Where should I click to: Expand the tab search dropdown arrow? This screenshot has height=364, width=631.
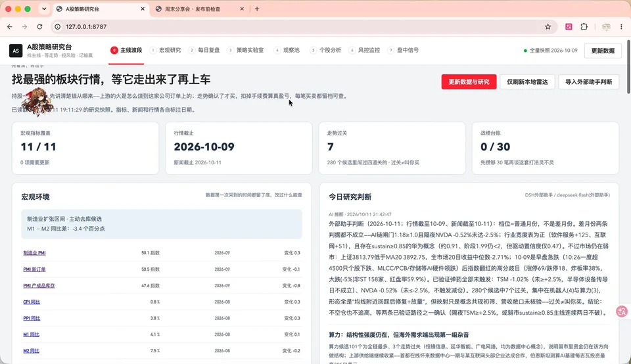coord(44,9)
